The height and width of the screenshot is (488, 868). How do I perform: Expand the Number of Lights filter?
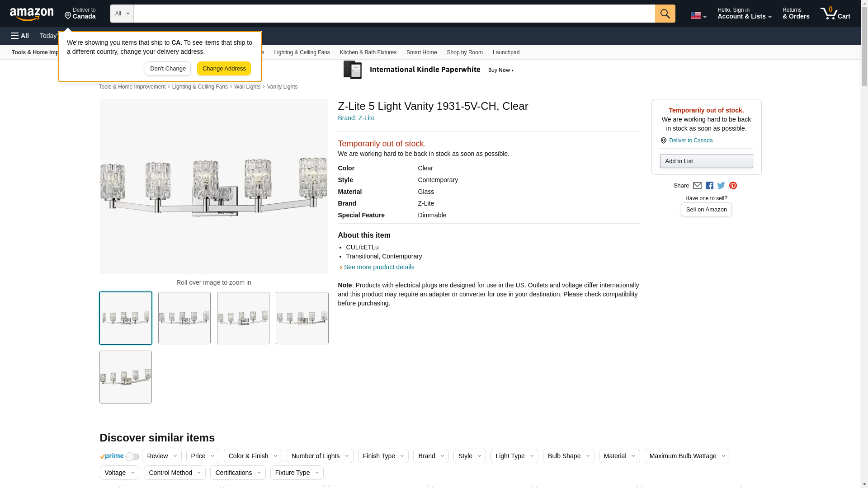[x=320, y=456]
